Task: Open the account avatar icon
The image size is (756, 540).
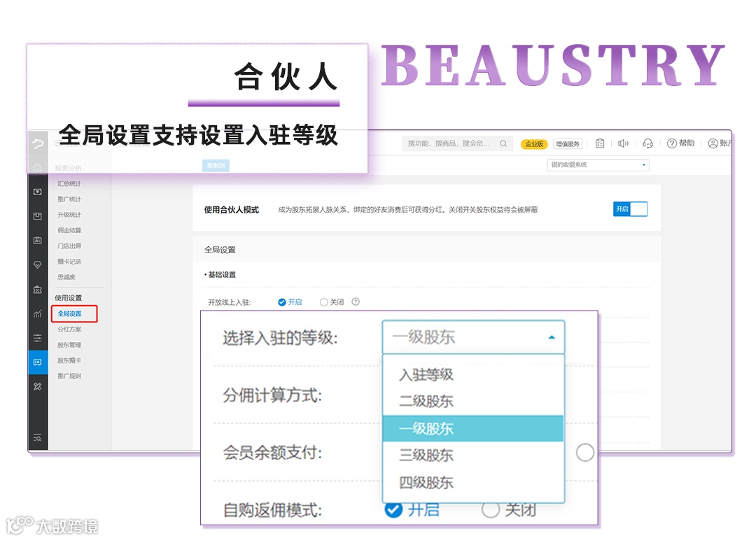Action: [713, 143]
